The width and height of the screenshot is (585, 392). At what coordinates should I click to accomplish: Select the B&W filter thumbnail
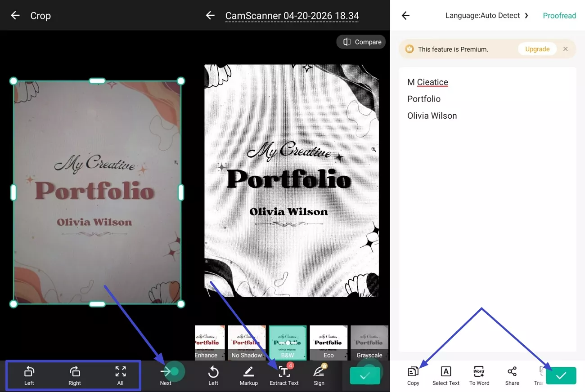pyautogui.click(x=288, y=343)
